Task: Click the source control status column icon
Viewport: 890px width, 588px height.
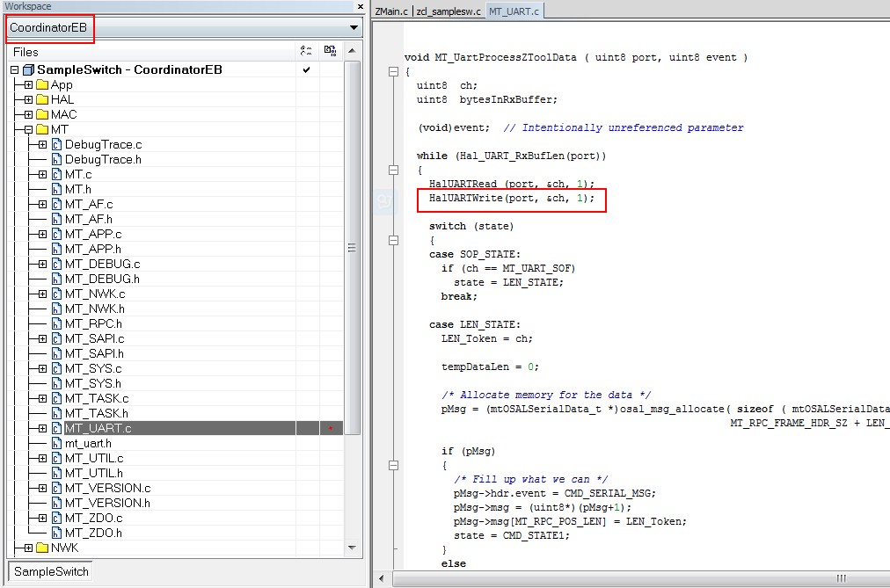Action: pyautogui.click(x=331, y=52)
